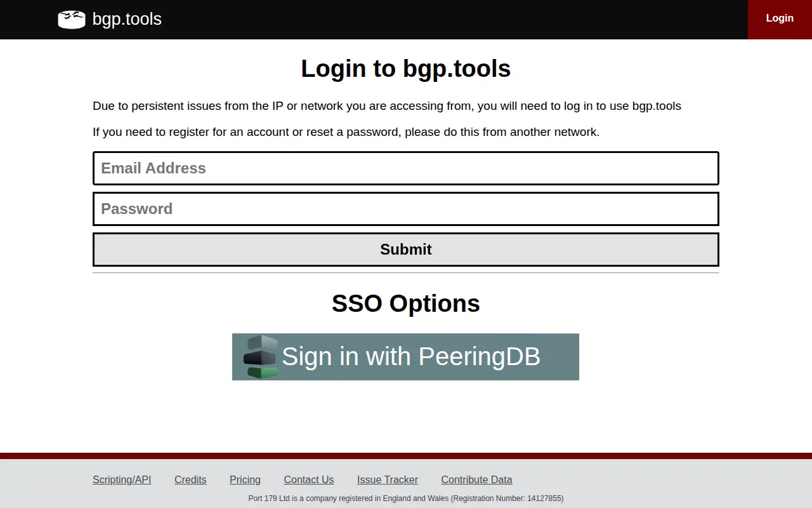
Task: Click the bgp.tools router logo icon
Action: point(72,20)
